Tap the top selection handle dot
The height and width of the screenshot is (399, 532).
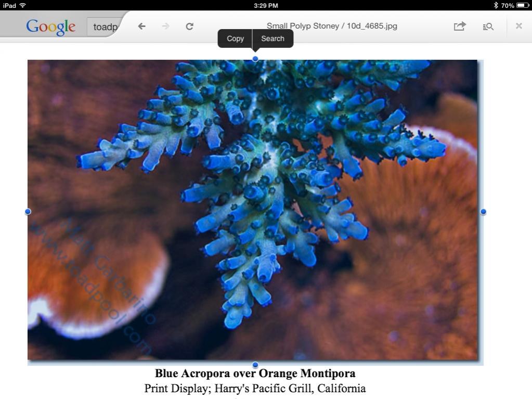255,59
